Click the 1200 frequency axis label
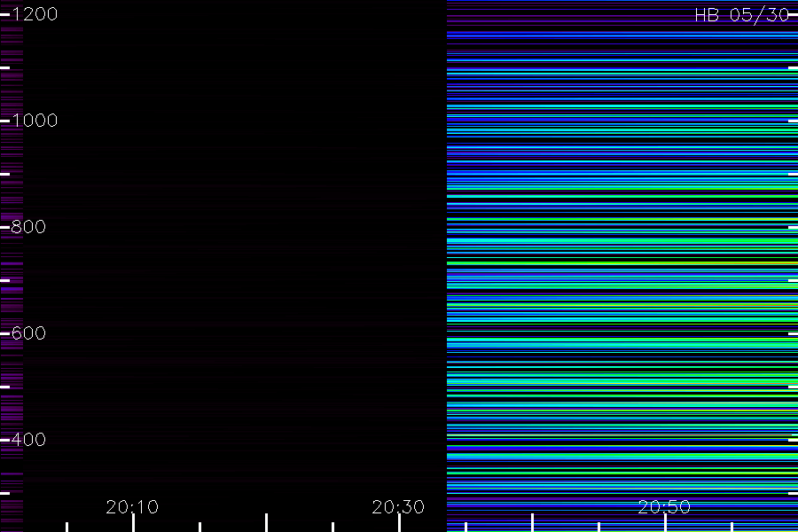The height and width of the screenshot is (532, 798). click(35, 14)
